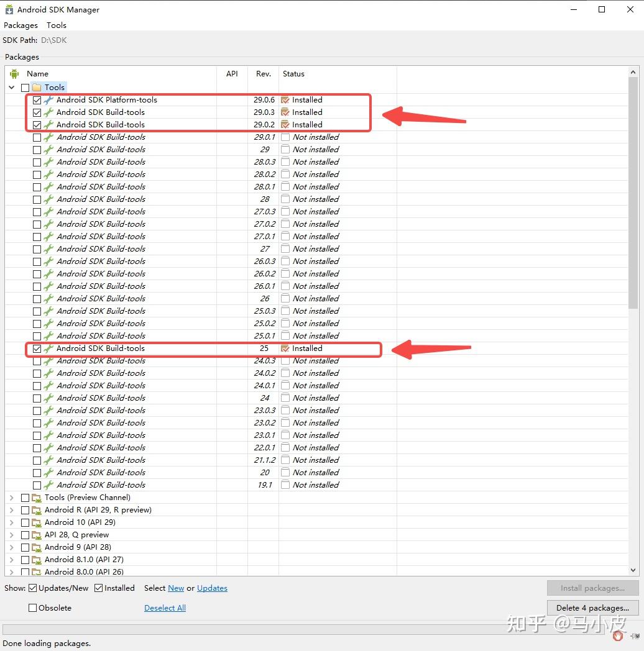
Task: Click wrench icon of Build-tools 21.1.2 row
Action: (48, 460)
